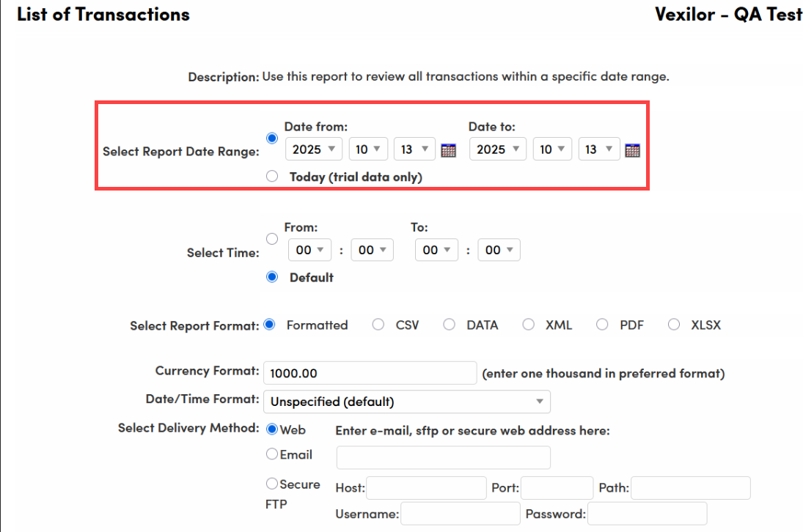Expand the Date to day dropdown
The width and height of the screenshot is (803, 532).
pyautogui.click(x=598, y=149)
